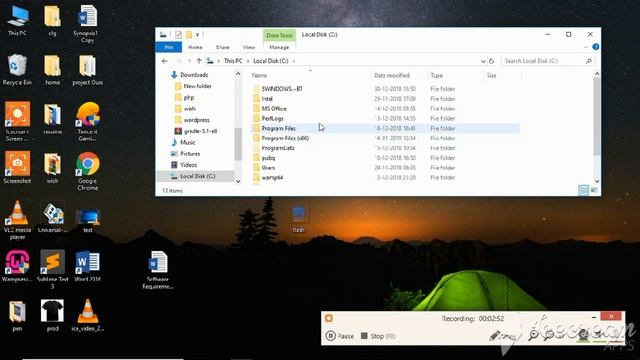Screen dimensions: 640x360
Task: Open the Home ribbon tab
Action: click(195, 47)
